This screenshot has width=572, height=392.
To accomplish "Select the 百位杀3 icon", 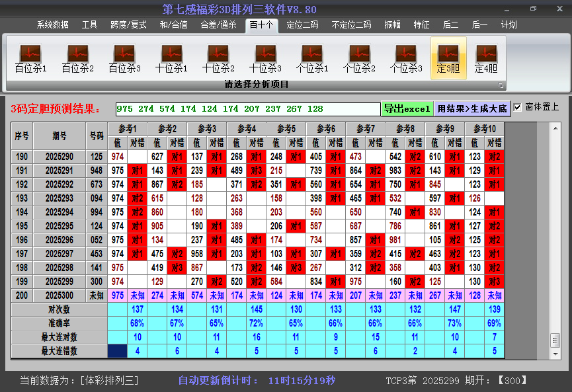I will point(124,56).
